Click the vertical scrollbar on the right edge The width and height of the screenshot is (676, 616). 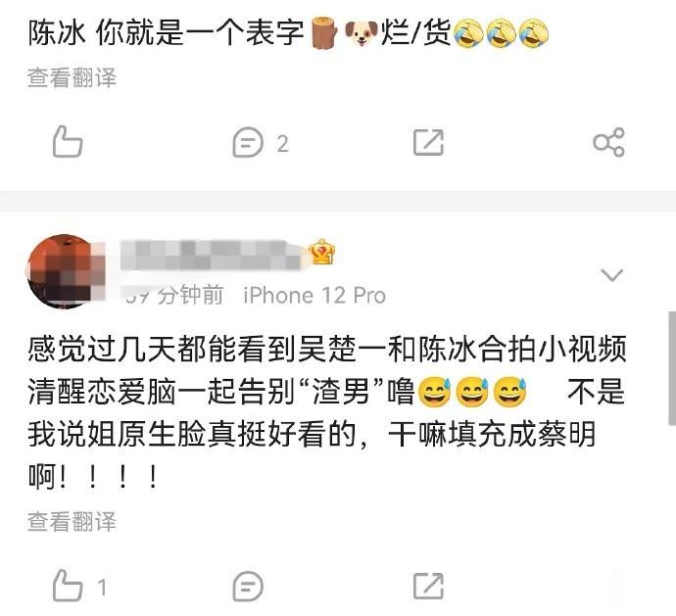[672, 368]
